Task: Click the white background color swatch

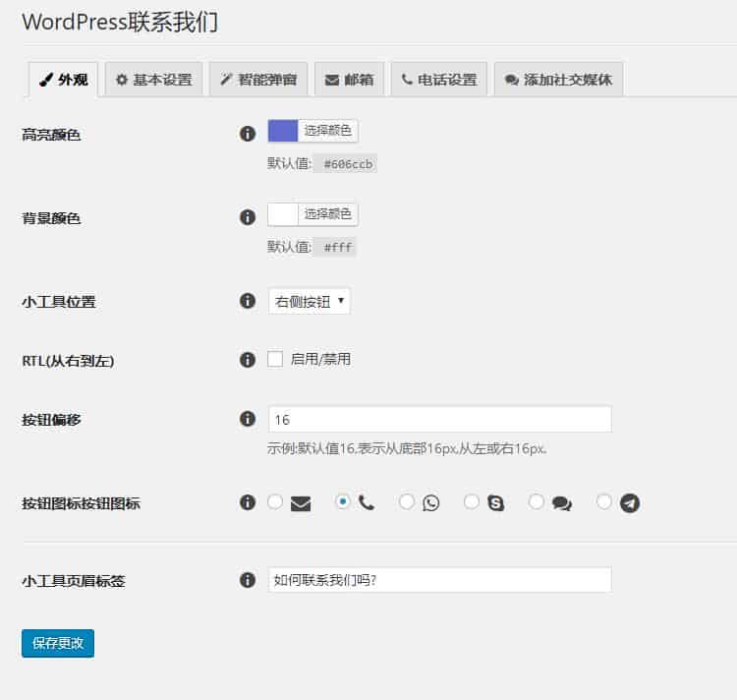Action: pyautogui.click(x=283, y=214)
